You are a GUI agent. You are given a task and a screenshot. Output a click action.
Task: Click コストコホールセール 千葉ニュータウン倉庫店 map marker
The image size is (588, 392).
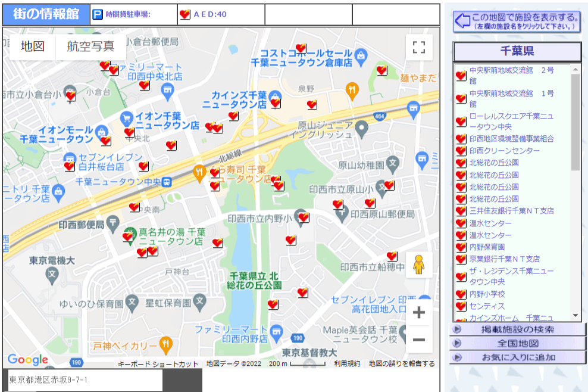[361, 57]
